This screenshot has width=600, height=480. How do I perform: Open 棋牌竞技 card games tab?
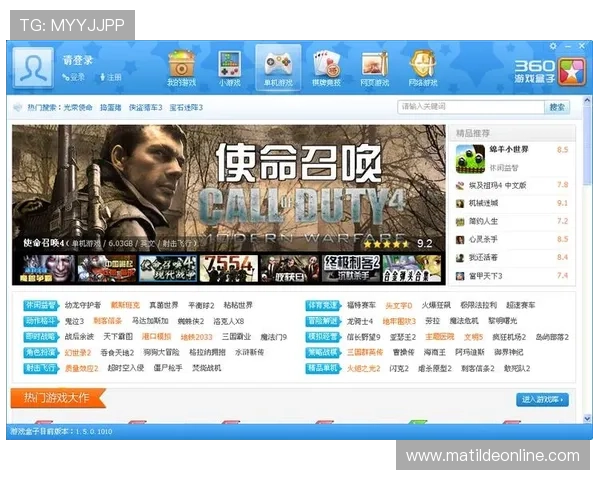coord(326,68)
